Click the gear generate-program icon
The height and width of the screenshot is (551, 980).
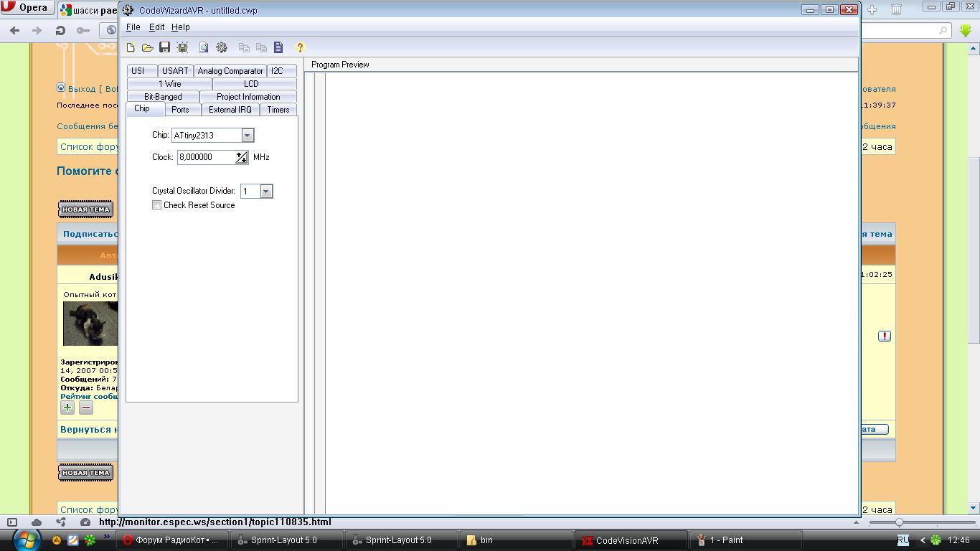(x=222, y=47)
